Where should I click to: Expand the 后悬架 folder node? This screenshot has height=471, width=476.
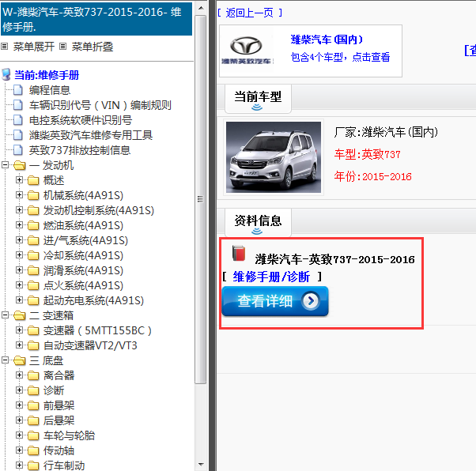pos(19,420)
